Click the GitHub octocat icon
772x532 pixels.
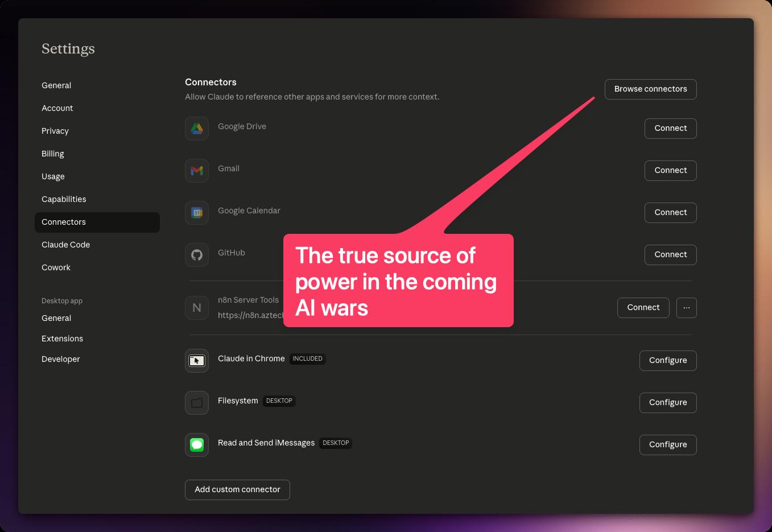[x=197, y=255]
